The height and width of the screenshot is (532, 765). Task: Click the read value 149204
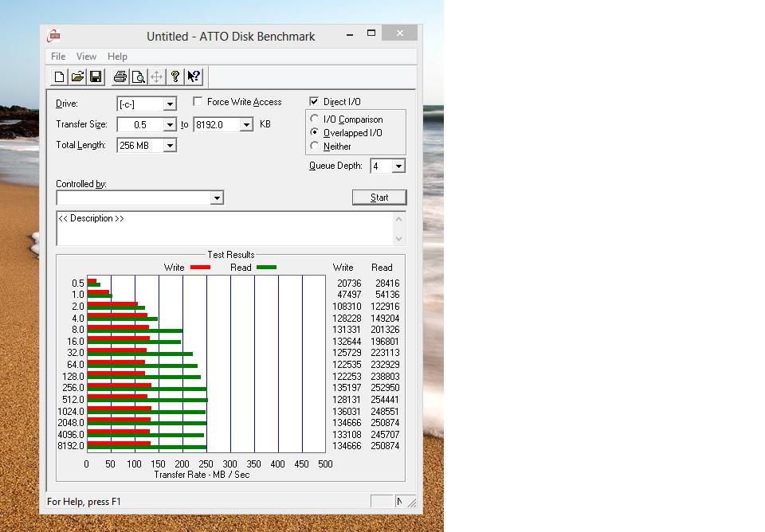tap(385, 319)
